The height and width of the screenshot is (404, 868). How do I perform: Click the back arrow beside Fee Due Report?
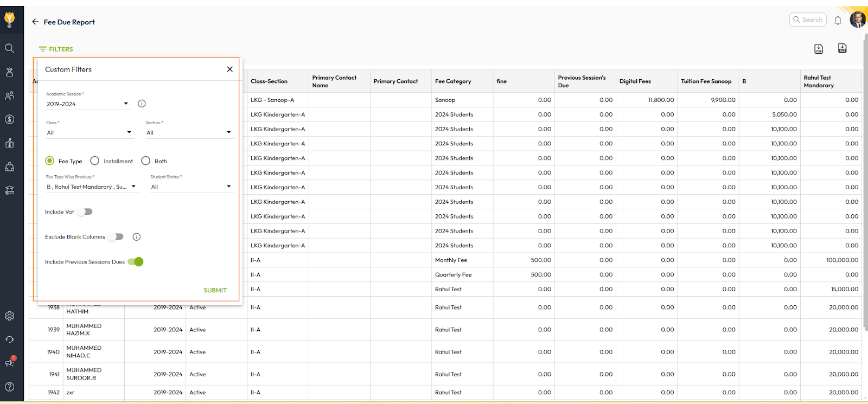click(35, 22)
